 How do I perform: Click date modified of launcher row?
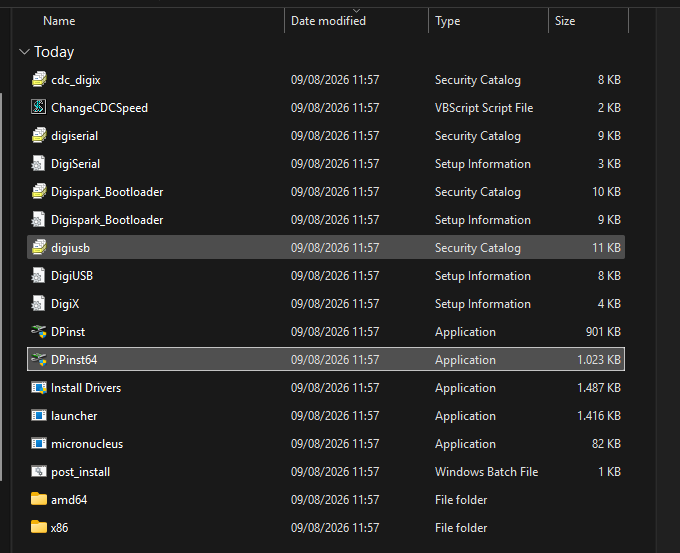click(x=335, y=416)
